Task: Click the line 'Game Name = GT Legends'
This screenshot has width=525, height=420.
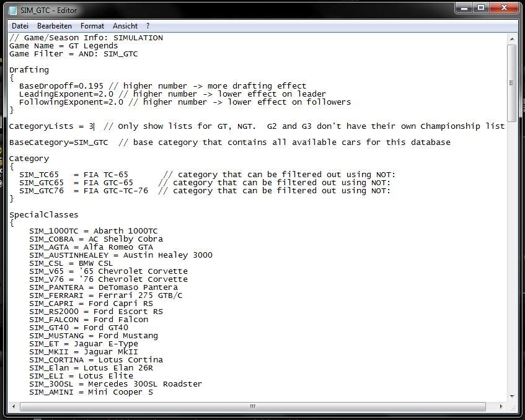Action: 64,46
